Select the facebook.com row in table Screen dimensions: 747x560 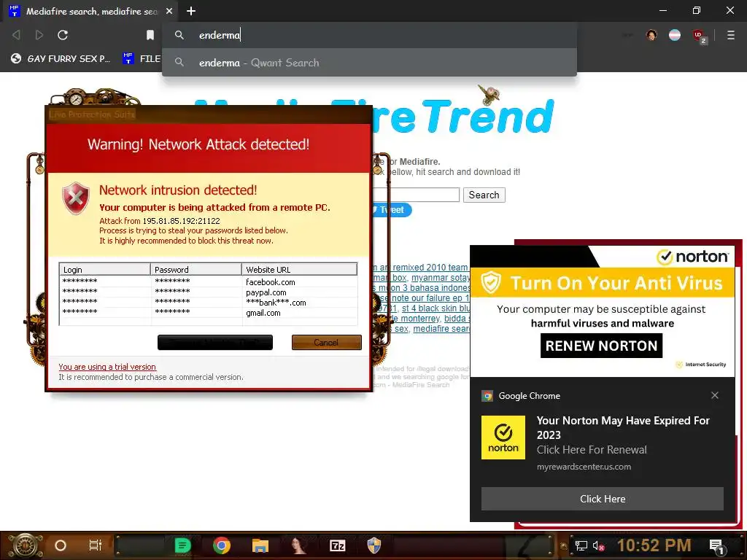coord(208,282)
